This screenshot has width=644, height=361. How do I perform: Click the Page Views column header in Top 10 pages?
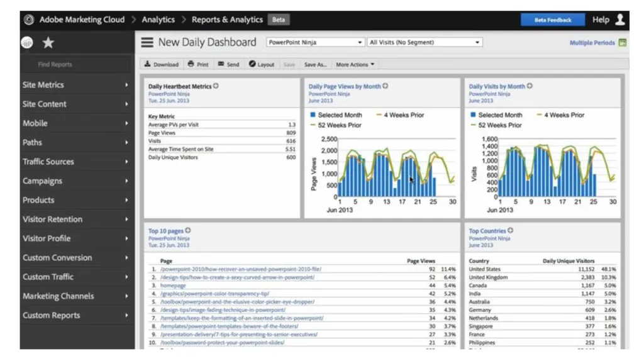(421, 261)
